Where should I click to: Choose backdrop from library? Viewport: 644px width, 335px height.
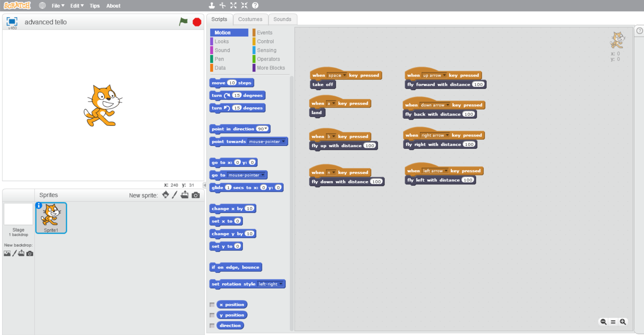click(7, 254)
